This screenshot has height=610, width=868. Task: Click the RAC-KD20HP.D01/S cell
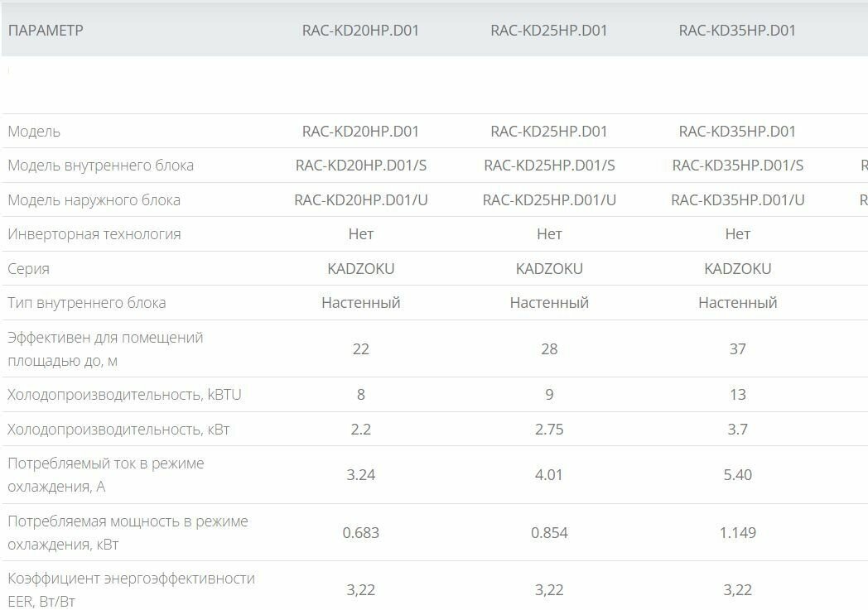click(361, 166)
